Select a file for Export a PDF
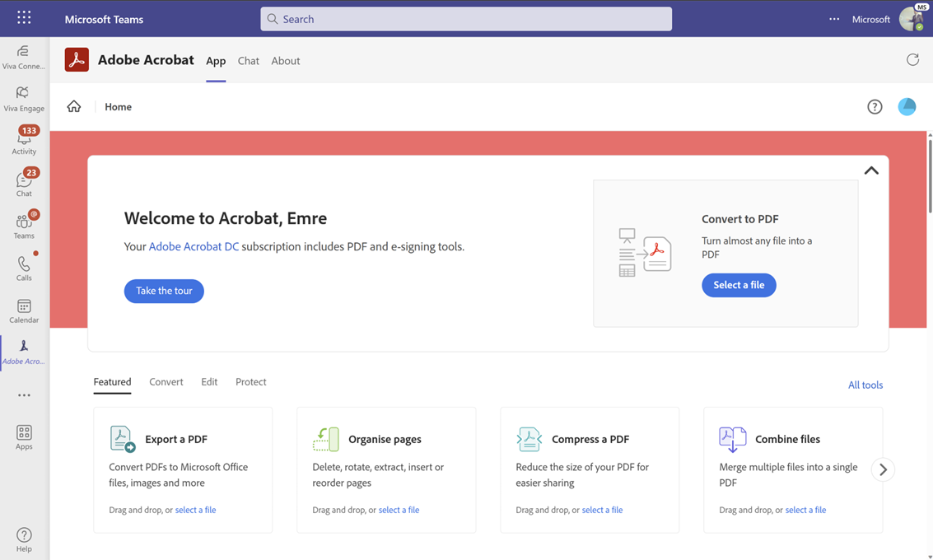 point(196,510)
